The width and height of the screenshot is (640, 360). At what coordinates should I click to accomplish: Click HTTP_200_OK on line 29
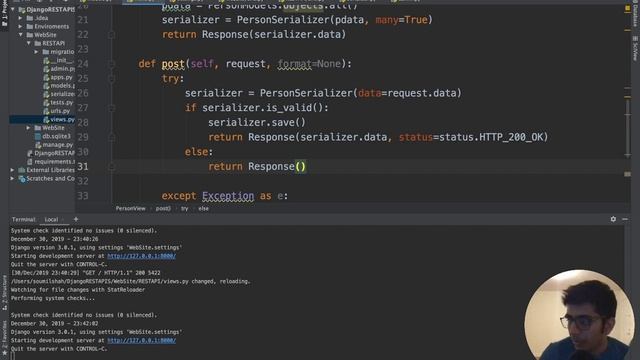[x=511, y=137]
